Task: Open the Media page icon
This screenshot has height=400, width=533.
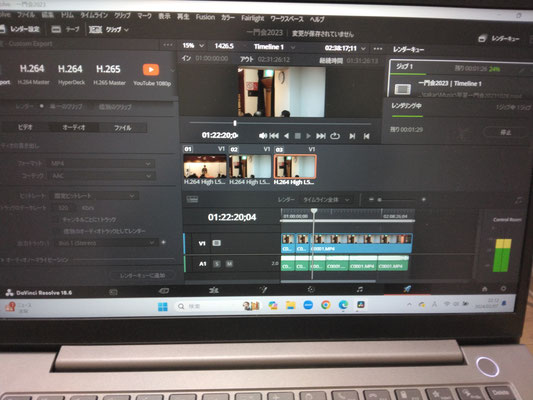Action: tap(113, 292)
